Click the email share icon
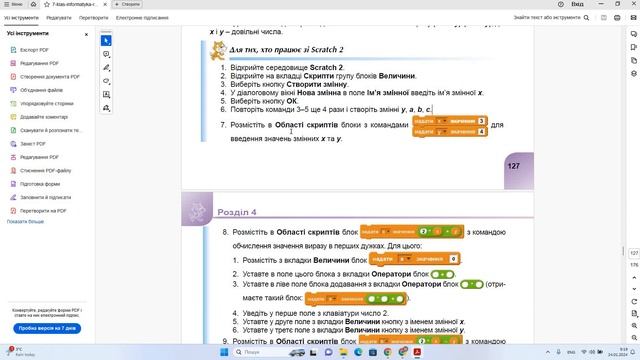 point(633,18)
